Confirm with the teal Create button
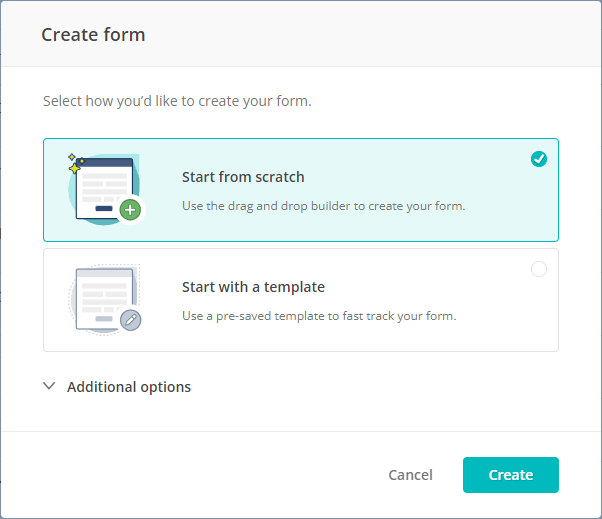 click(x=511, y=475)
